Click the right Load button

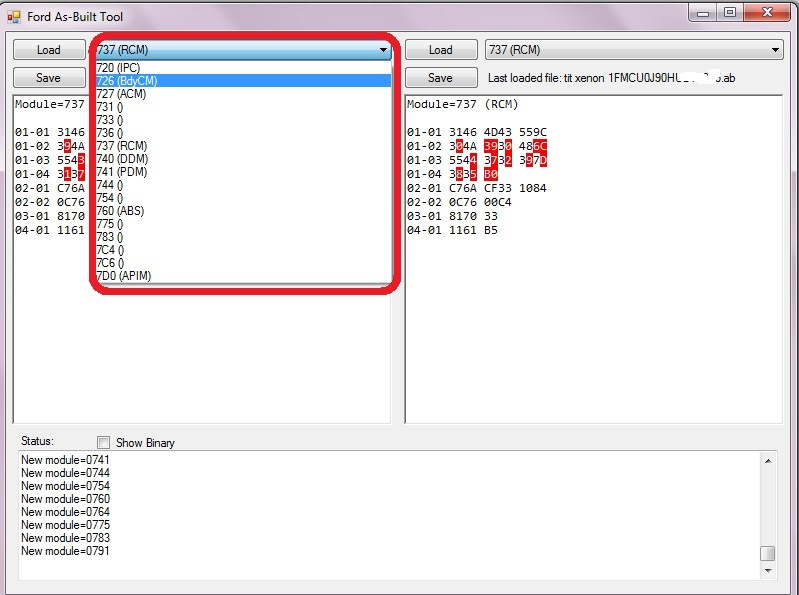(441, 50)
